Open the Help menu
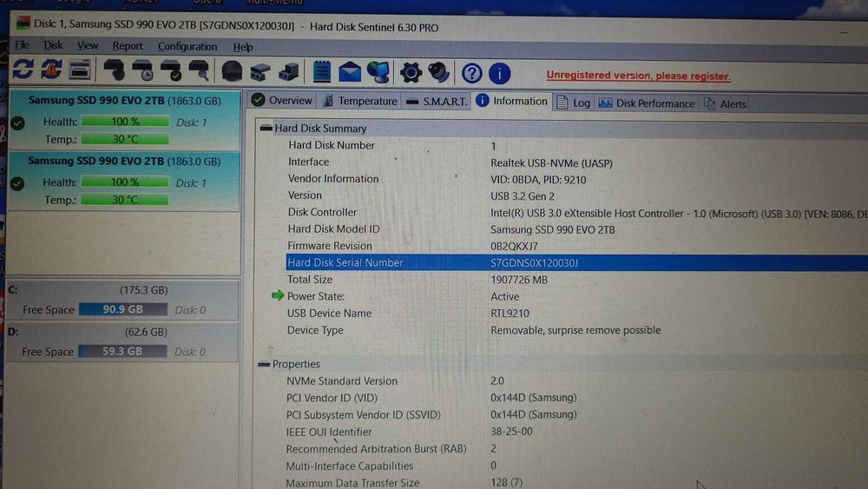868x489 pixels. tap(242, 48)
